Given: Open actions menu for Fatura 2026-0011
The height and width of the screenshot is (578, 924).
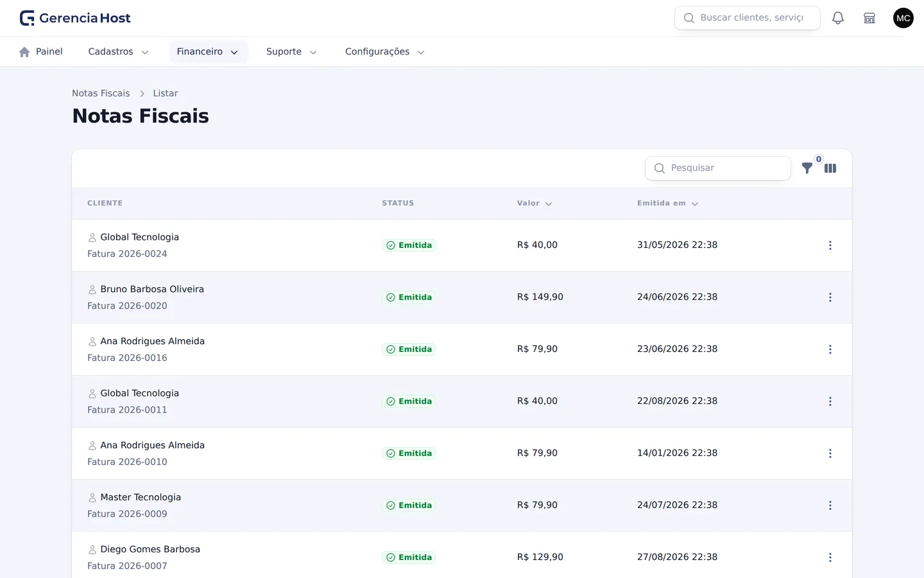Looking at the screenshot, I should click(830, 401).
